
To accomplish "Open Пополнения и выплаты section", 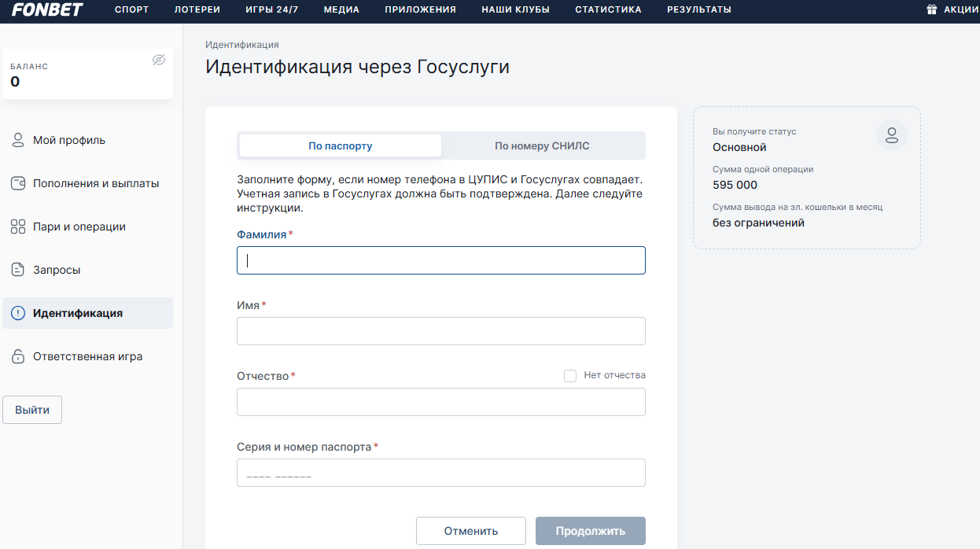I will point(87,183).
